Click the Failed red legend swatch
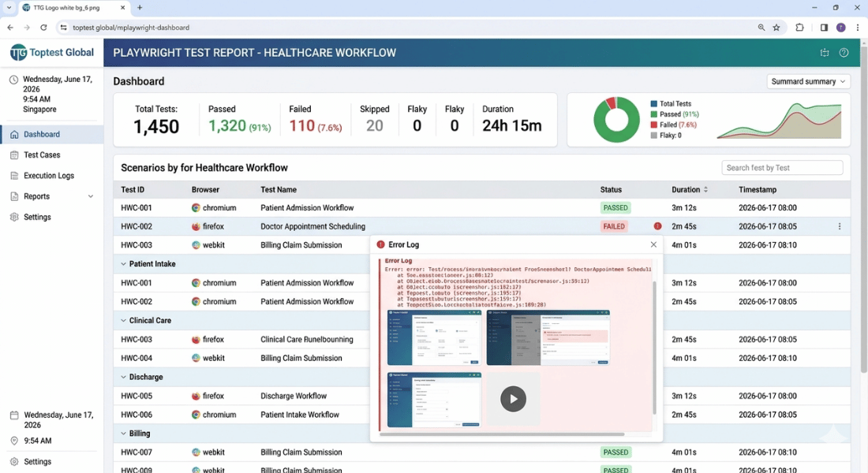This screenshot has width=868, height=473. pos(654,125)
